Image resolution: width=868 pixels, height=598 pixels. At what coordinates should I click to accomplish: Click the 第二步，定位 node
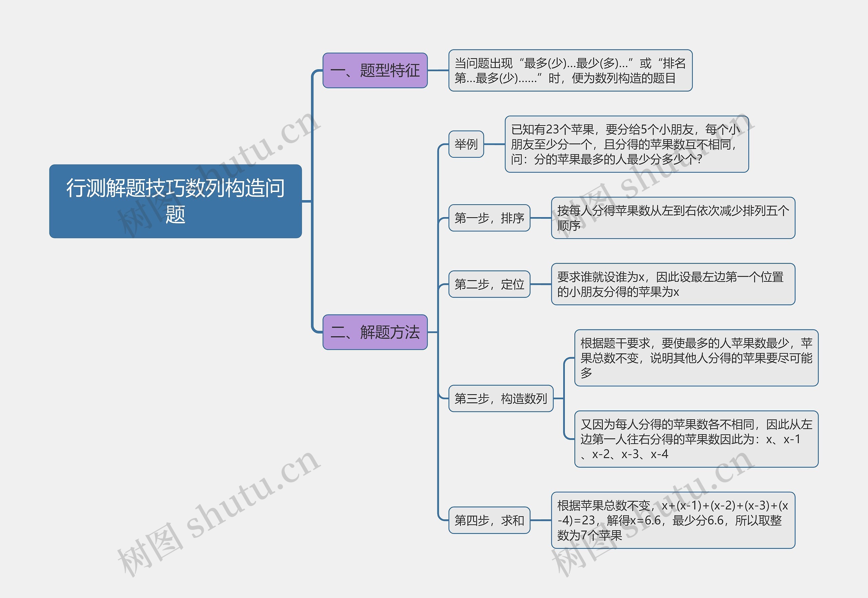coord(490,284)
